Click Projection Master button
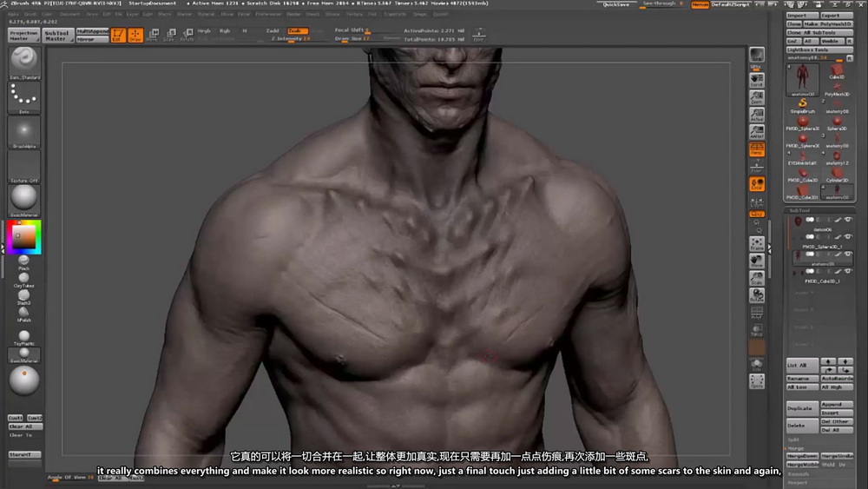The image size is (868, 489). coord(23,36)
